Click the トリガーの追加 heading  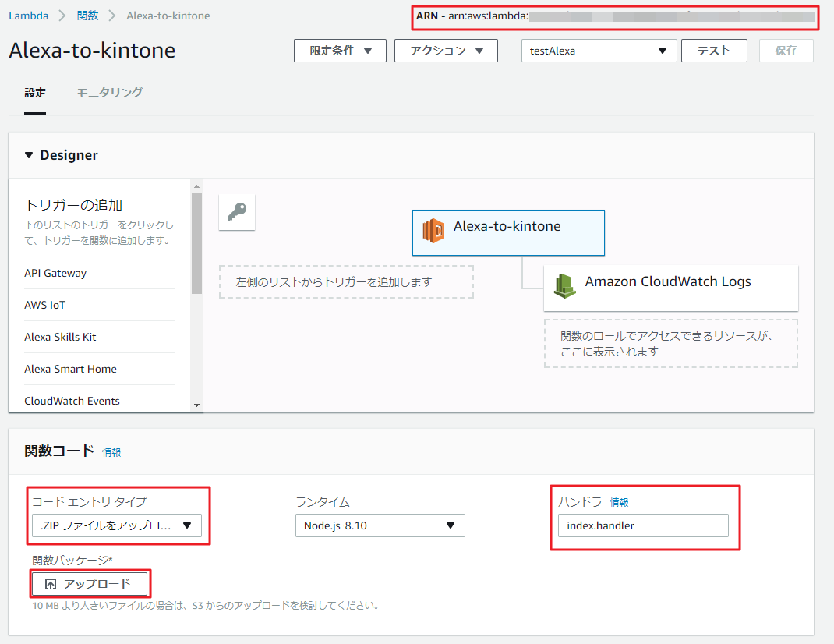pyautogui.click(x=74, y=206)
